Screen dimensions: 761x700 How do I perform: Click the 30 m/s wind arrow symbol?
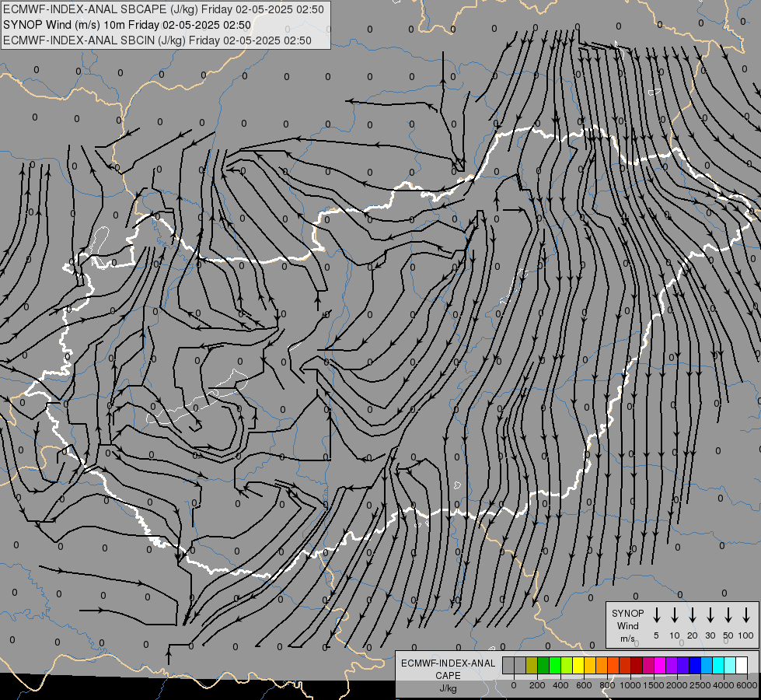coord(710,615)
